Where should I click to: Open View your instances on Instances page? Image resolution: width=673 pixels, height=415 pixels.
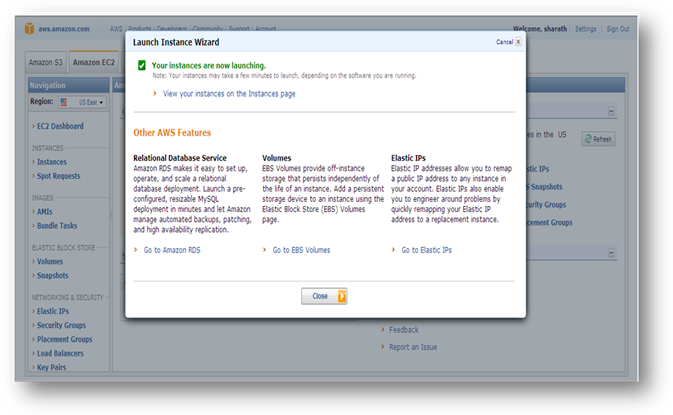228,93
